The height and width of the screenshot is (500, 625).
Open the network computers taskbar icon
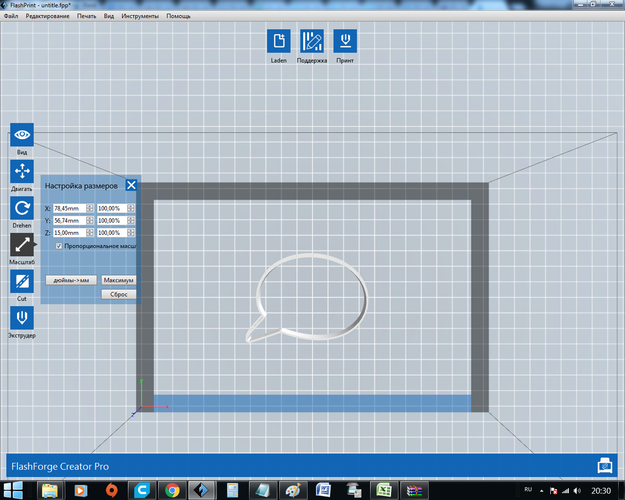click(x=354, y=490)
